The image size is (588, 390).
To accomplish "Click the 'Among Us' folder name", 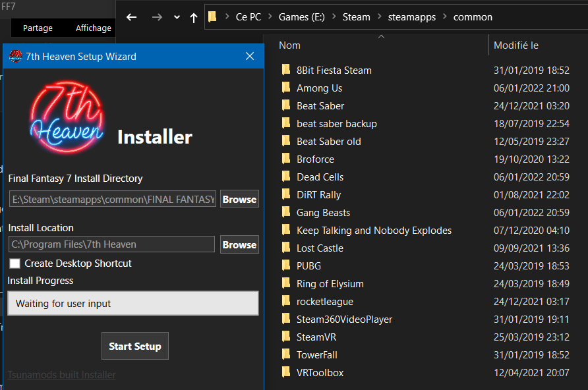I will pos(319,88).
